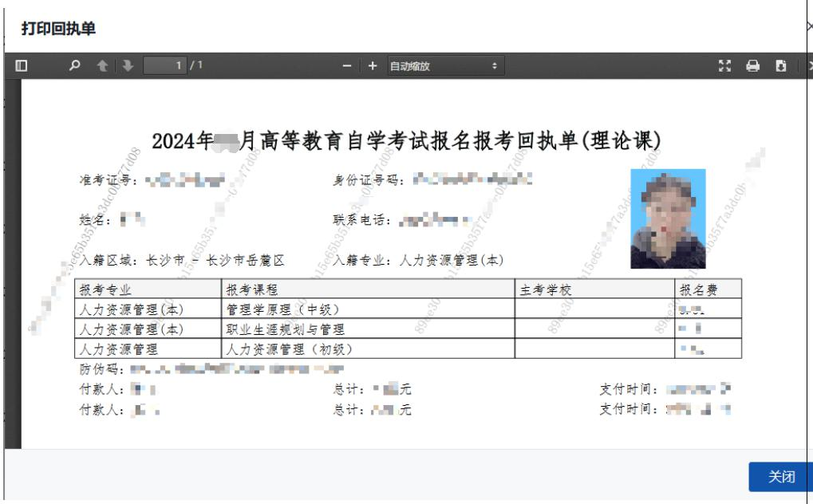The width and height of the screenshot is (813, 504).
Task: Click the 打印回执单 dialog title
Action: pyautogui.click(x=58, y=30)
